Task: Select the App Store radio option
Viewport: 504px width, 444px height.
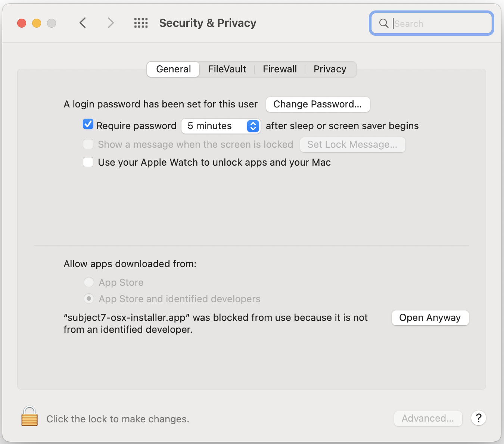Action: (89, 282)
